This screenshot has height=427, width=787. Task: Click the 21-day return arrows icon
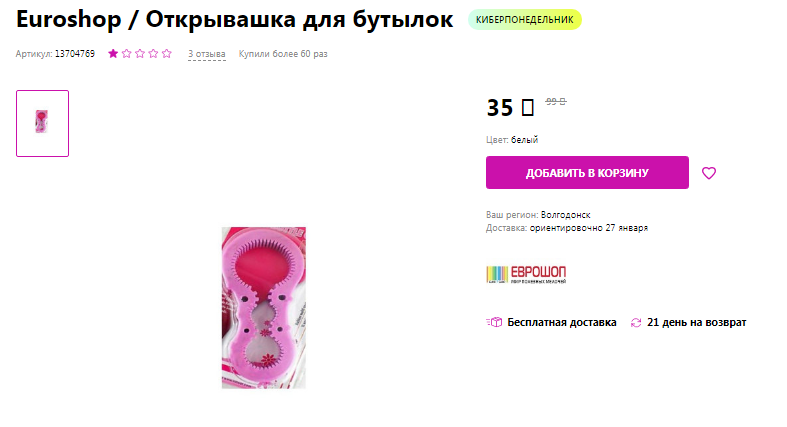(x=636, y=323)
